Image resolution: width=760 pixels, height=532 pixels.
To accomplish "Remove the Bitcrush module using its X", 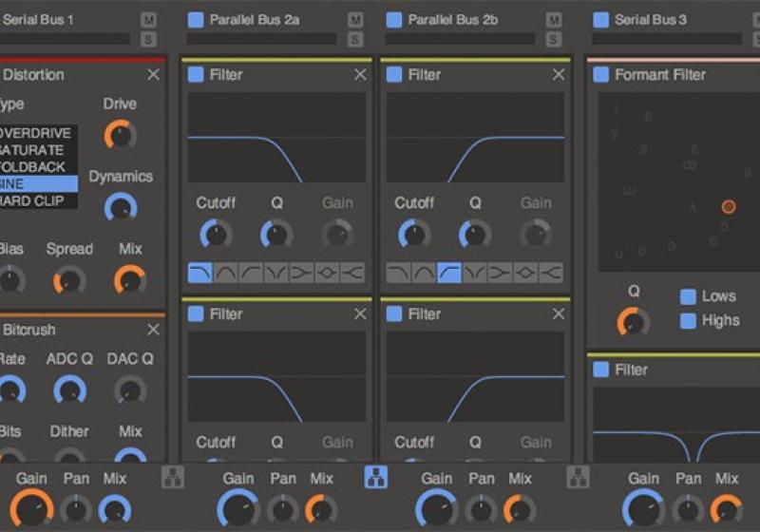I will pyautogui.click(x=153, y=330).
